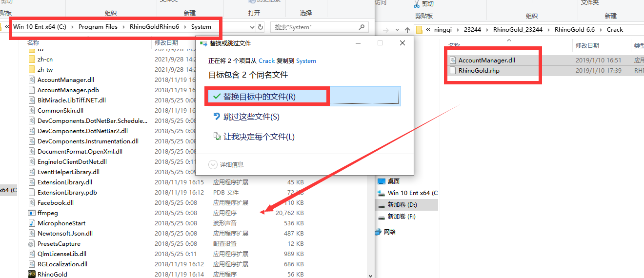The width and height of the screenshot is (644, 278).
Task: Click the RhinoGold.rhp file icon
Action: [453, 71]
